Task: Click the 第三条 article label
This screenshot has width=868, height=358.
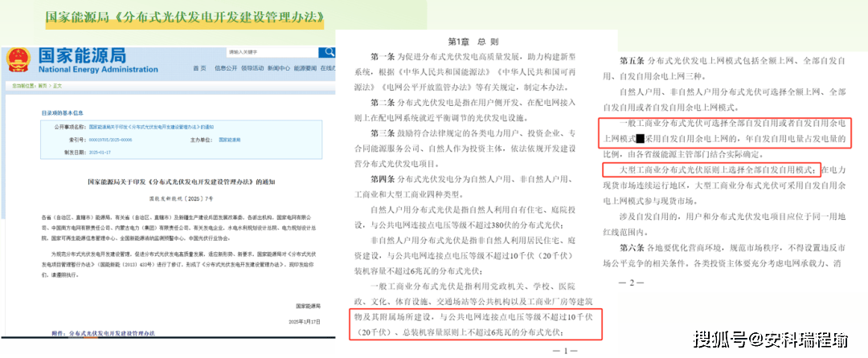Action: coord(383,133)
